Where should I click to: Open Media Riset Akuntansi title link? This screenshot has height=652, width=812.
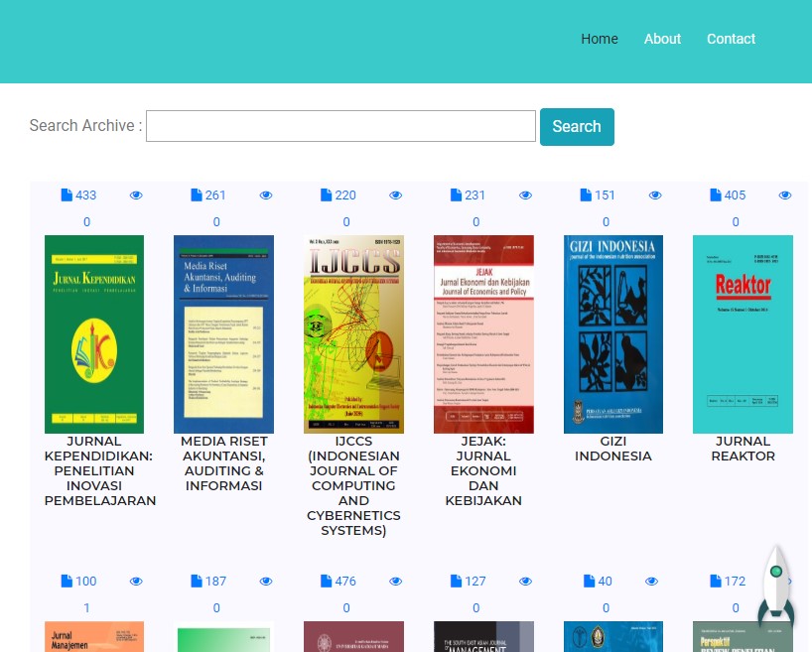tap(223, 463)
